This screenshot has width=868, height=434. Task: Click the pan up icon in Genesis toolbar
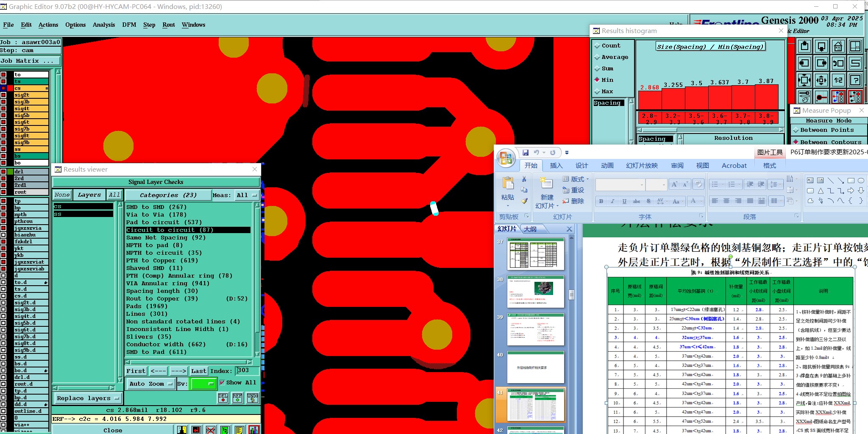(x=804, y=46)
